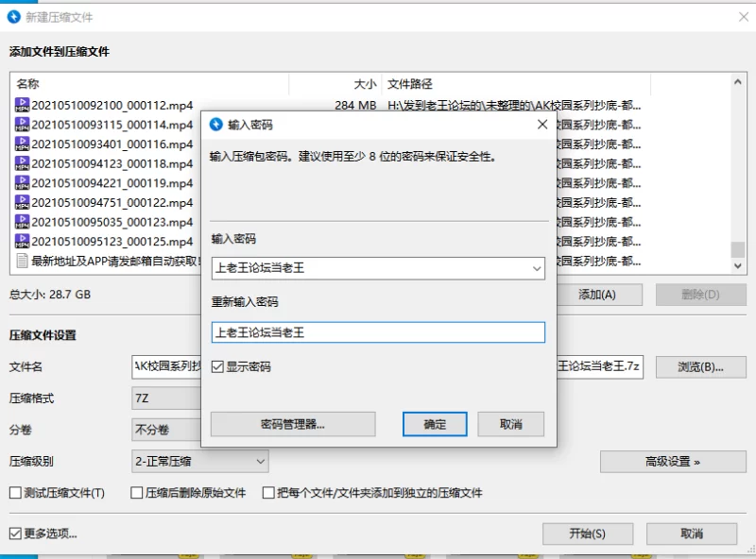The image size is (756, 559).
Task: Open the 压缩格式 dropdown showing 7Z
Action: (166, 398)
